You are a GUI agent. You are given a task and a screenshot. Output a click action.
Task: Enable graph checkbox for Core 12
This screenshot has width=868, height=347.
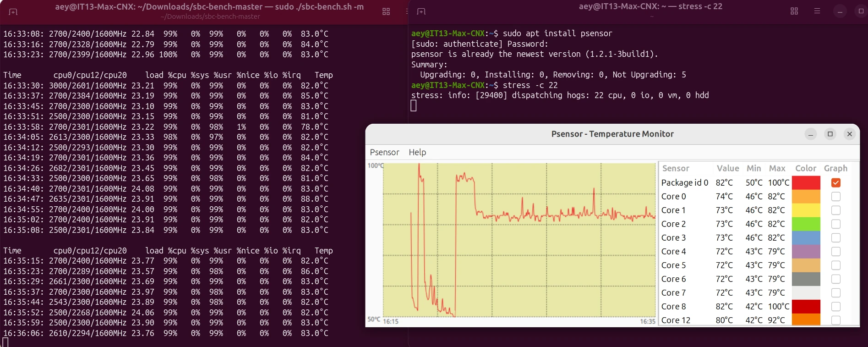pyautogui.click(x=836, y=320)
